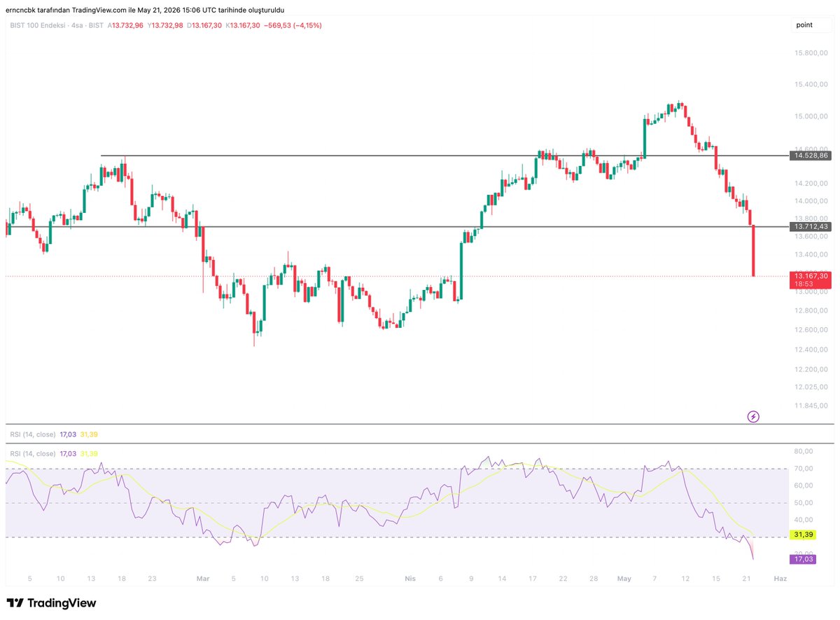Image resolution: width=840 pixels, height=620 pixels.
Task: Click the Mar date on time axis
Action: [x=203, y=579]
